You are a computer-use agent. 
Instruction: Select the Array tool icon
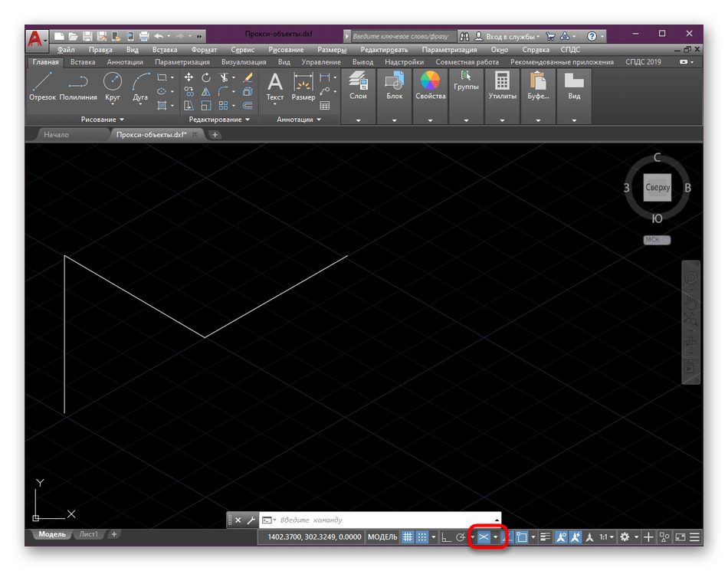click(224, 106)
